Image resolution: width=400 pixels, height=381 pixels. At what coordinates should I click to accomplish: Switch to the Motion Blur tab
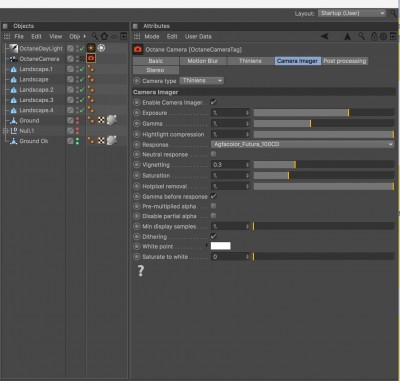pyautogui.click(x=203, y=61)
